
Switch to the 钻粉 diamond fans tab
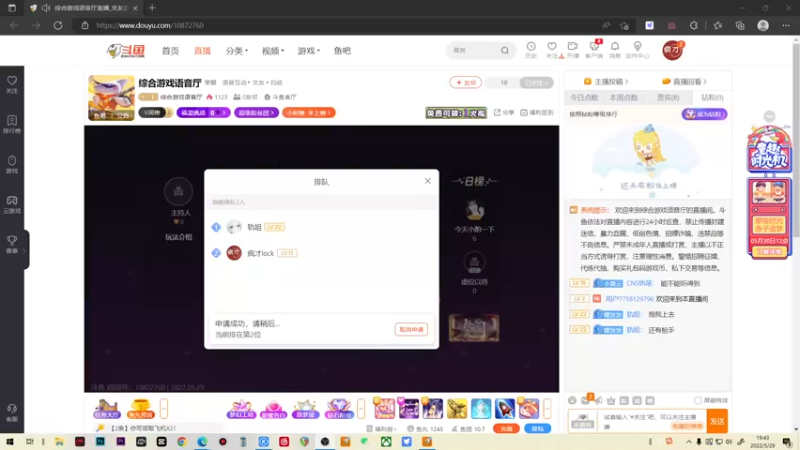click(712, 97)
